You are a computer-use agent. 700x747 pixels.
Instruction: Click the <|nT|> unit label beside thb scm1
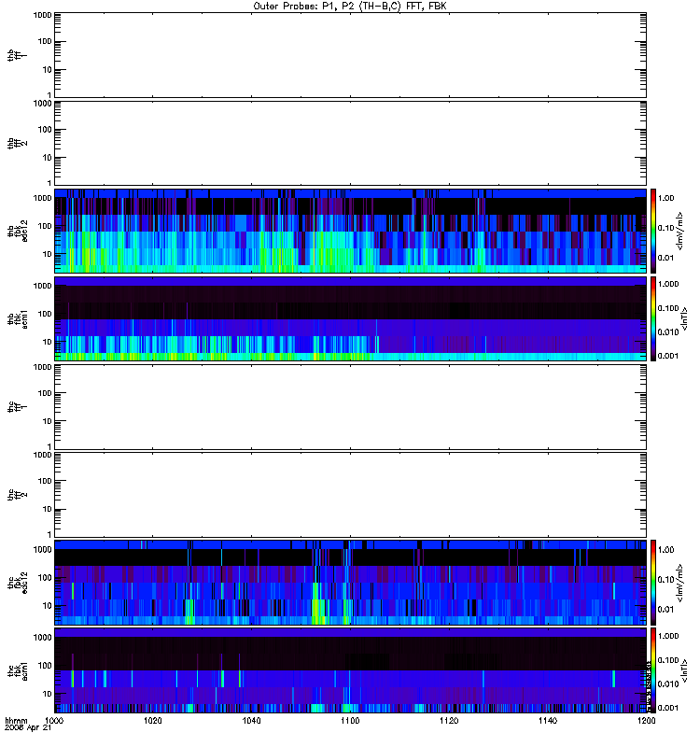coord(684,318)
